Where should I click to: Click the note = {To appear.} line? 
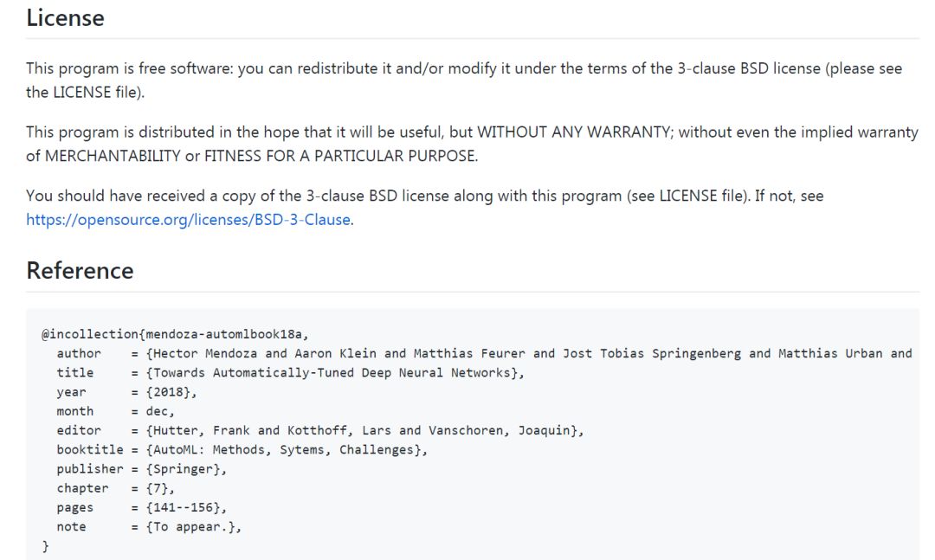149,526
